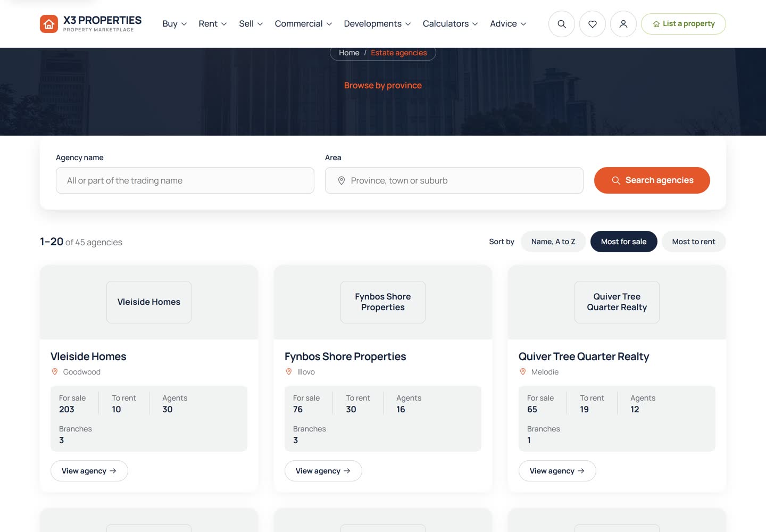This screenshot has height=532, width=766.
Task: Click location pin icon in Area field
Action: click(342, 180)
